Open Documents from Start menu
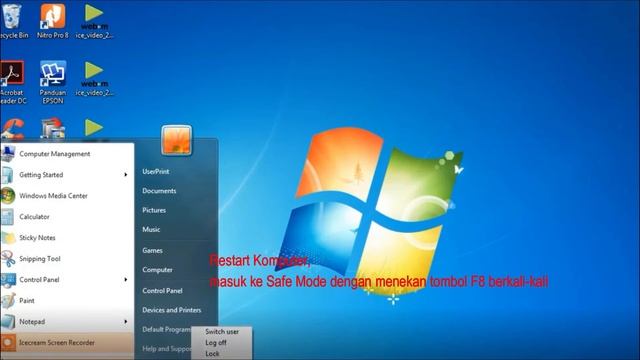This screenshot has height=360, width=640. click(159, 191)
